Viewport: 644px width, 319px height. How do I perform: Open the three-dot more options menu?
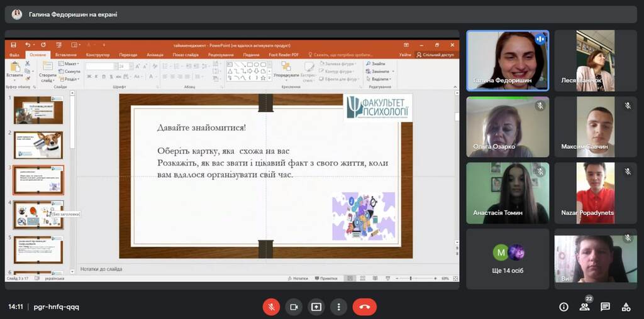tap(339, 307)
